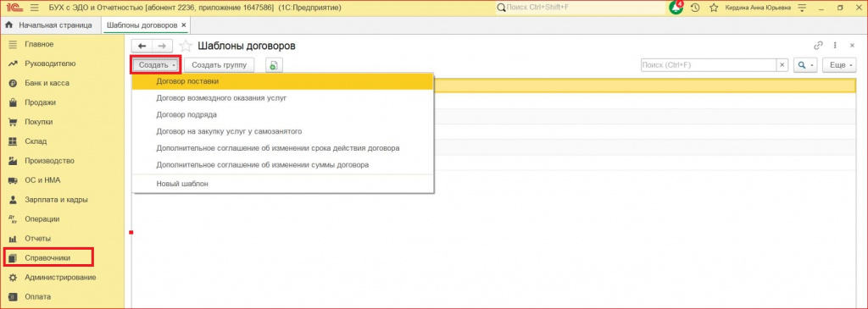Open notifications bell icon with badge
The image size is (868, 309).
click(676, 8)
